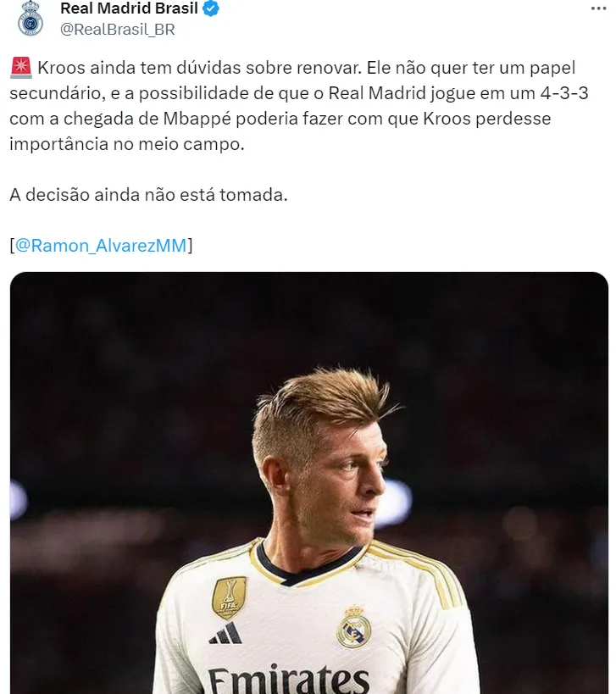
Task: Open the three-dot more options menu
Action: (598, 8)
